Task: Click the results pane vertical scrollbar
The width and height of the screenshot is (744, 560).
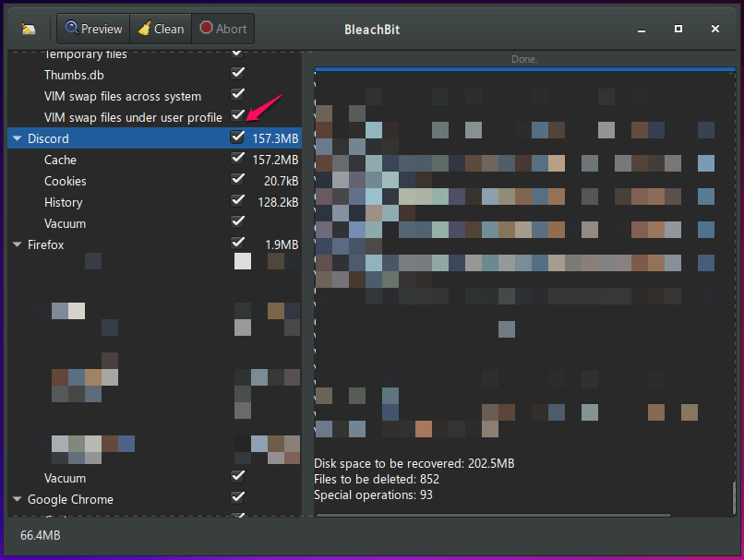Action: tap(734, 497)
